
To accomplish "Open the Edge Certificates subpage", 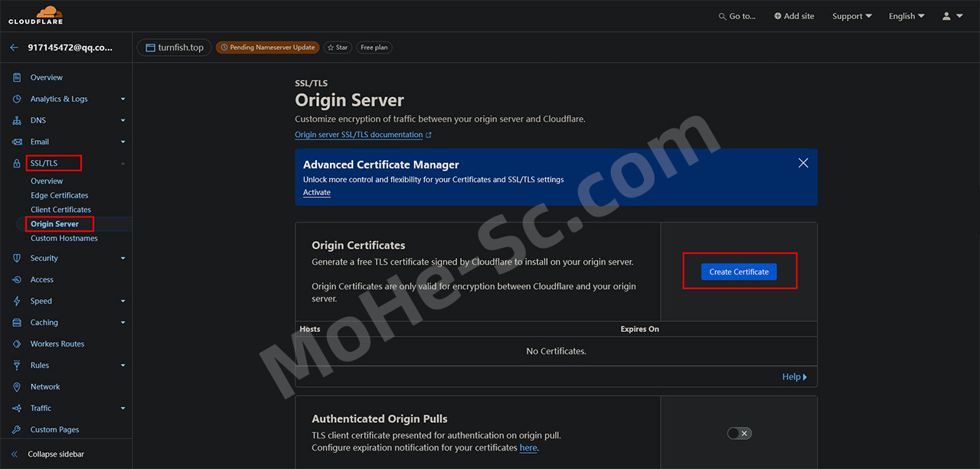I will point(60,196).
